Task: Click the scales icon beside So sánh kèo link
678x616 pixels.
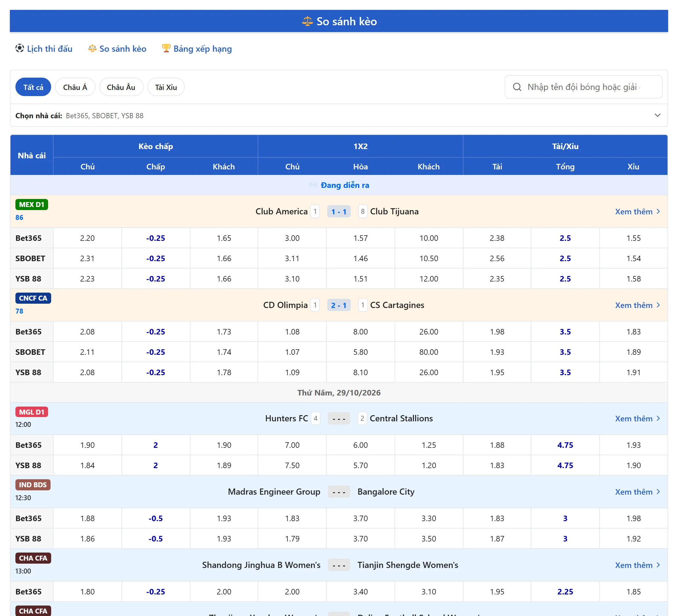Action: (92, 48)
